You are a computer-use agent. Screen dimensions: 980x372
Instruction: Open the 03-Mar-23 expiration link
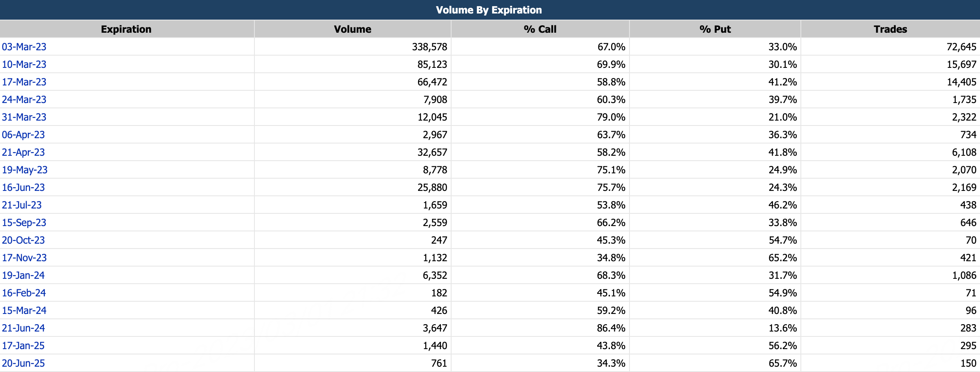tap(24, 47)
